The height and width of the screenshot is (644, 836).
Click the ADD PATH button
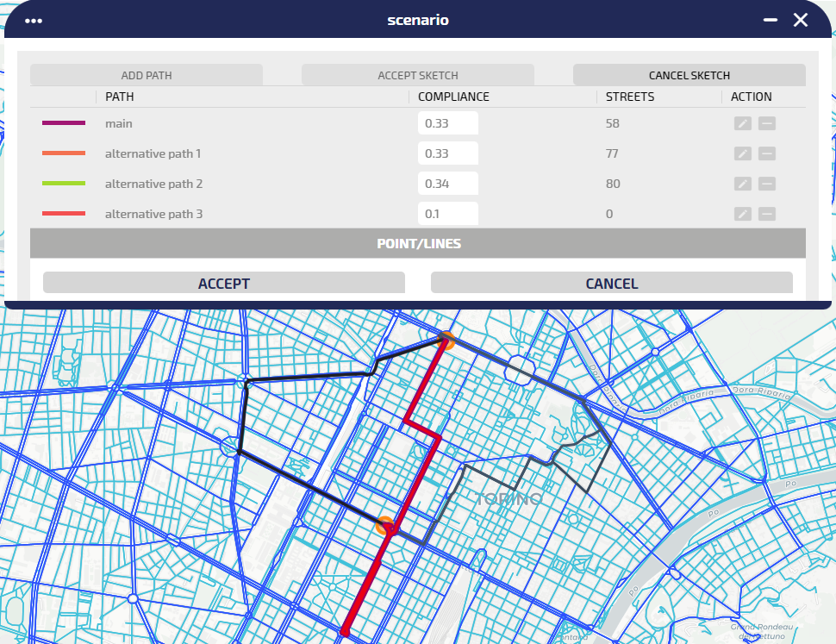(x=147, y=75)
